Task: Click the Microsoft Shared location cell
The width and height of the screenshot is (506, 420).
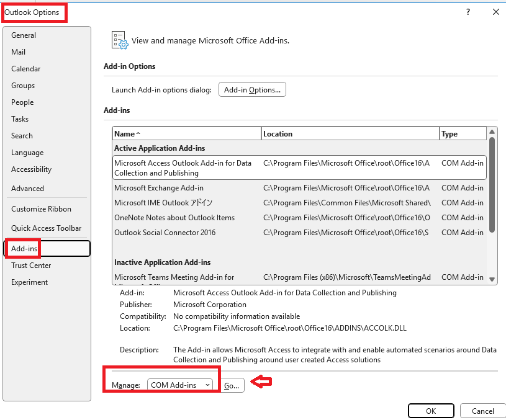Action: 347,203
